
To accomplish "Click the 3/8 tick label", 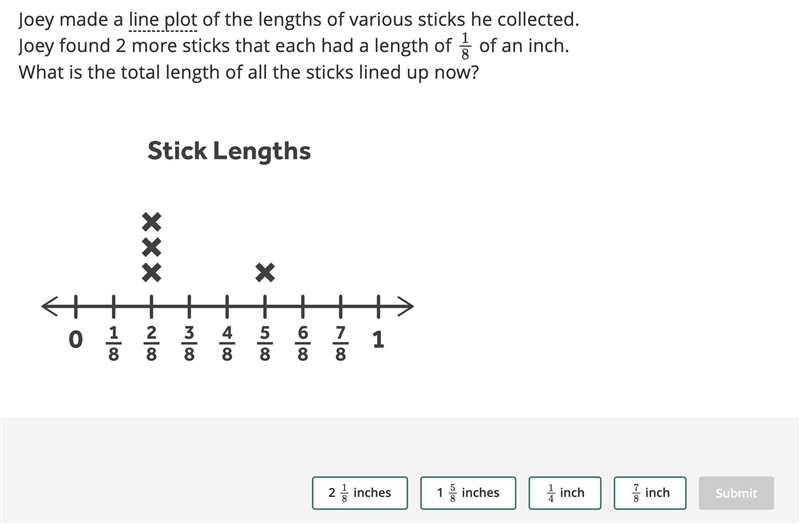I will (x=189, y=343).
